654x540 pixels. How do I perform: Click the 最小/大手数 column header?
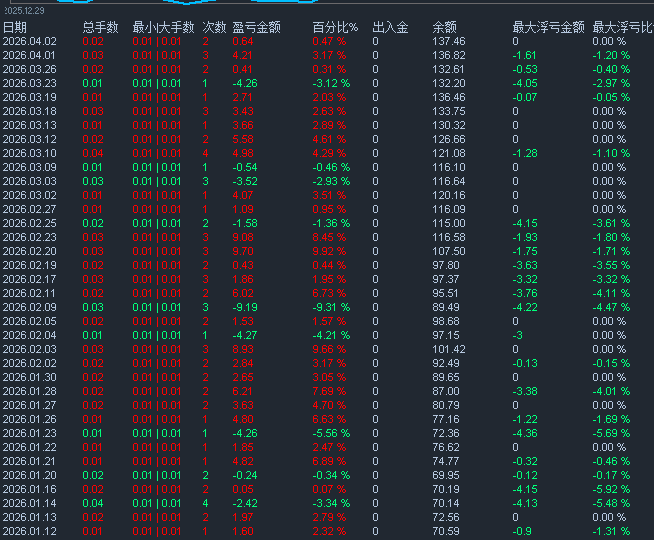point(163,27)
